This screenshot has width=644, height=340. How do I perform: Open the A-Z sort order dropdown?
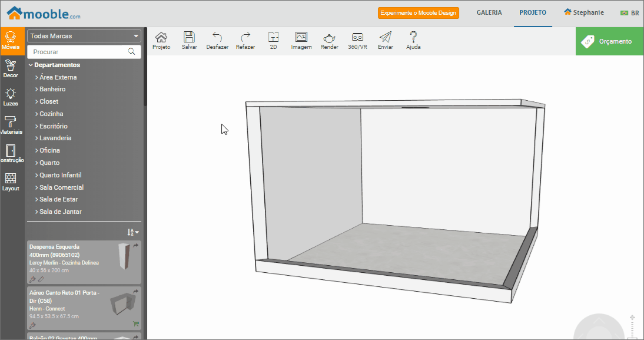tap(133, 232)
